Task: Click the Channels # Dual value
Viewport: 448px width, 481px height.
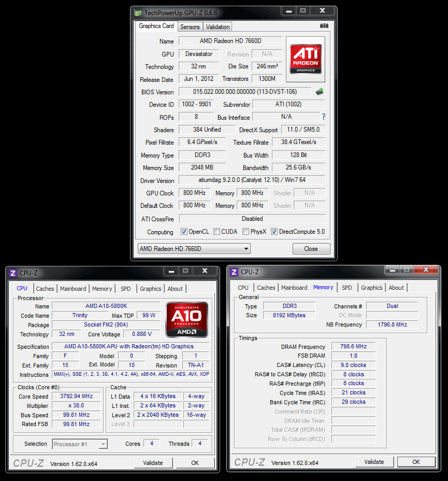Action: pyautogui.click(x=392, y=306)
